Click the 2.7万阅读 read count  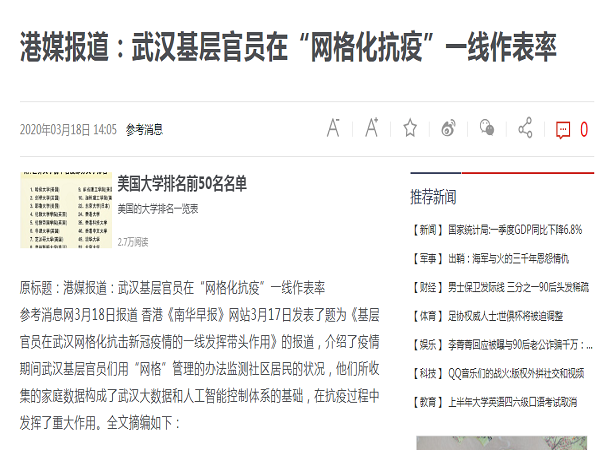132,242
